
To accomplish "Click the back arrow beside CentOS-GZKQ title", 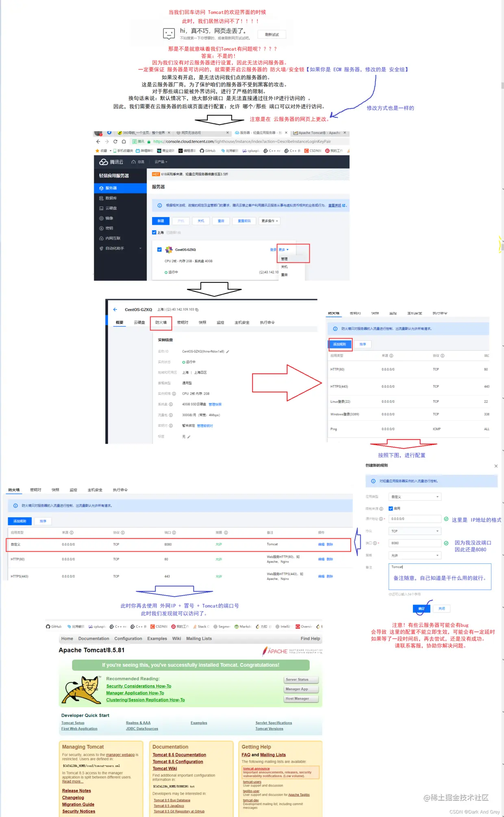I will (115, 309).
